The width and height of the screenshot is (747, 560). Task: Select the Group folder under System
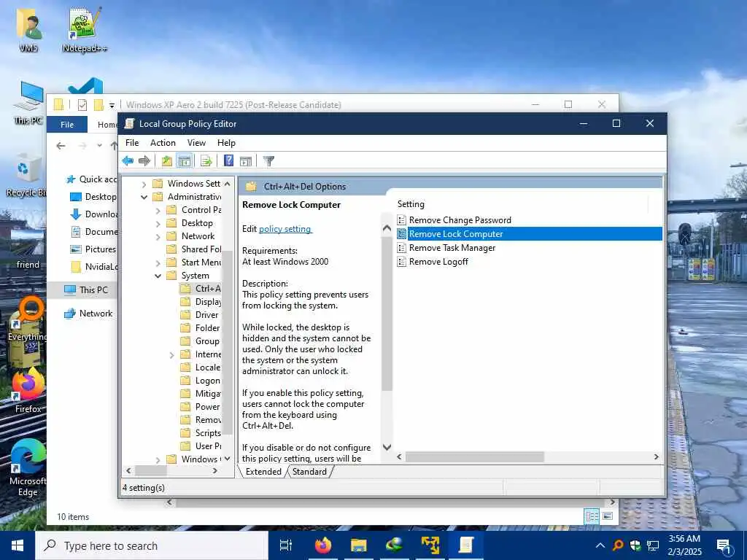[200, 341]
